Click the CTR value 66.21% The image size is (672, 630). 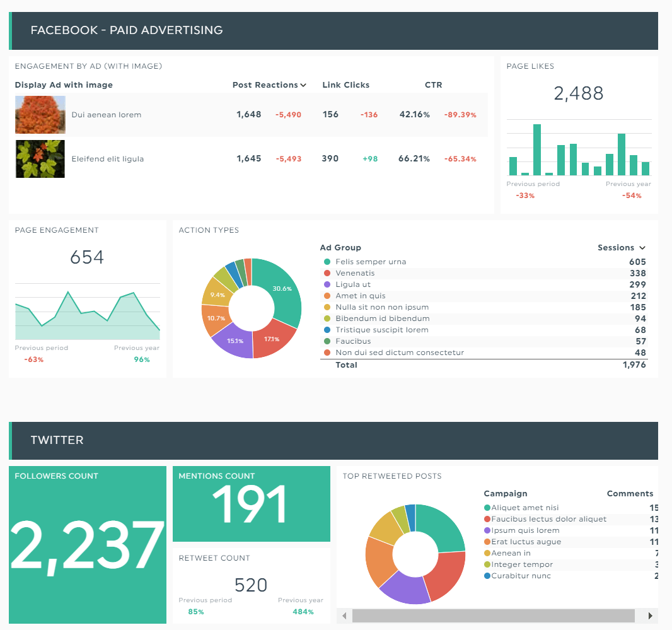click(414, 159)
